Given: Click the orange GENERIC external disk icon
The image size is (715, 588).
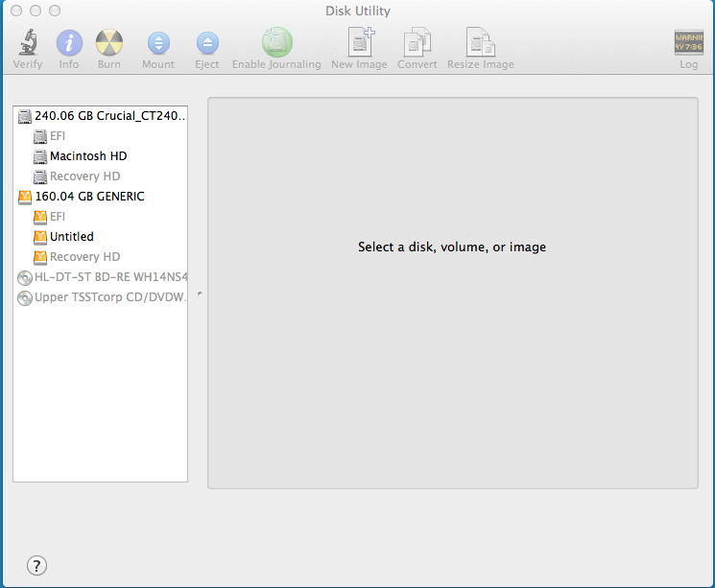Looking at the screenshot, I should point(25,197).
